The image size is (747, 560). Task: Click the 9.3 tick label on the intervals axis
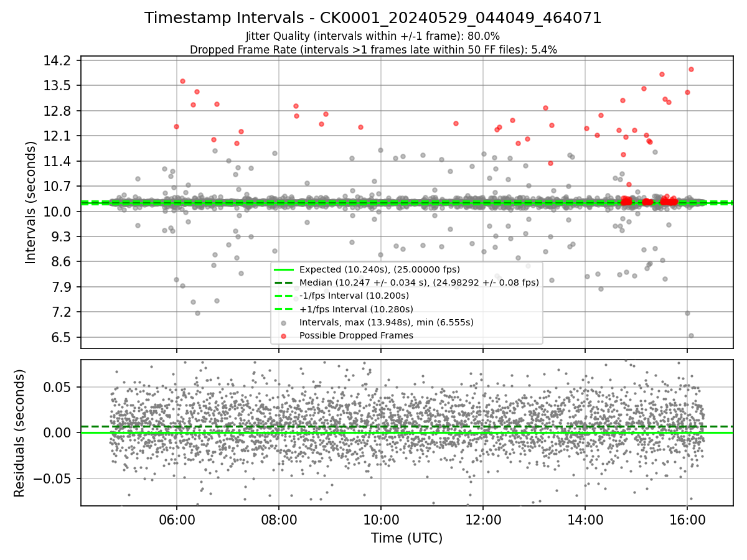coord(63,237)
